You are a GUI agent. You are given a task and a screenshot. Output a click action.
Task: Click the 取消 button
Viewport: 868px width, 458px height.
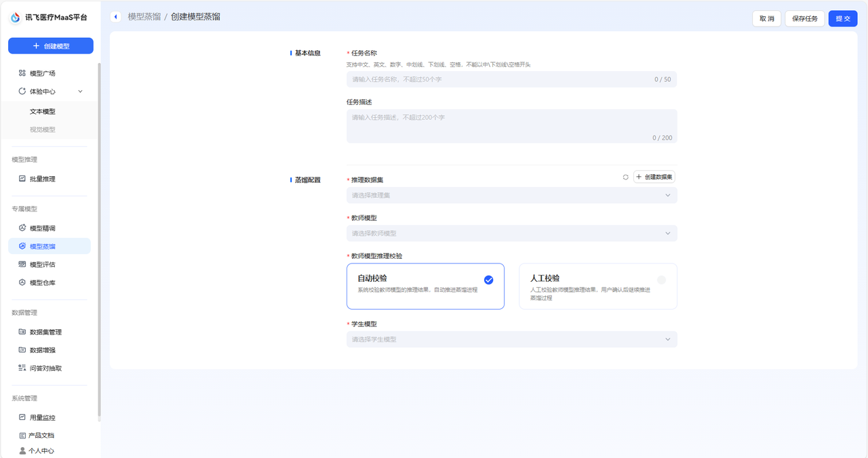[x=767, y=19]
